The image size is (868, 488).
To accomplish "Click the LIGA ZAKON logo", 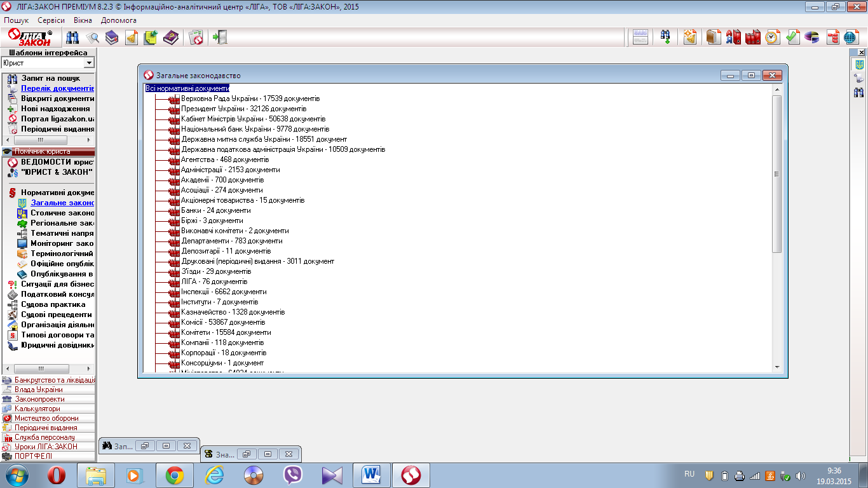I will pyautogui.click(x=30, y=37).
